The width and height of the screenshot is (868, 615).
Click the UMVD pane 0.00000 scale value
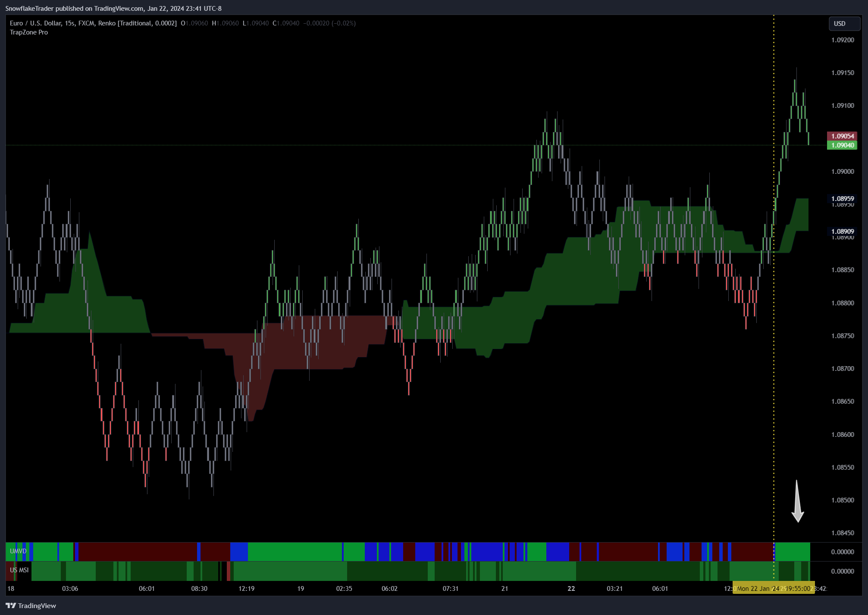(x=843, y=552)
